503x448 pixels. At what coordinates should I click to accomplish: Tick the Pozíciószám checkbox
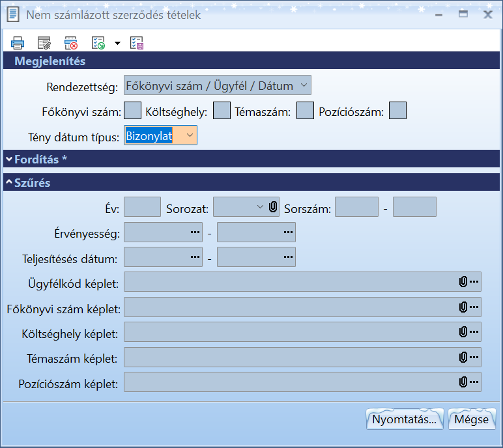[397, 111]
